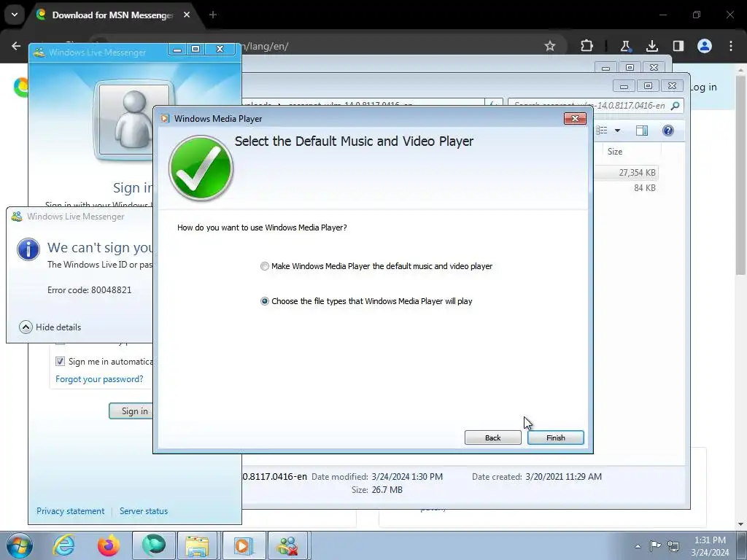Open the Windows Start menu
This screenshot has width=747, height=560.
pos(19,545)
